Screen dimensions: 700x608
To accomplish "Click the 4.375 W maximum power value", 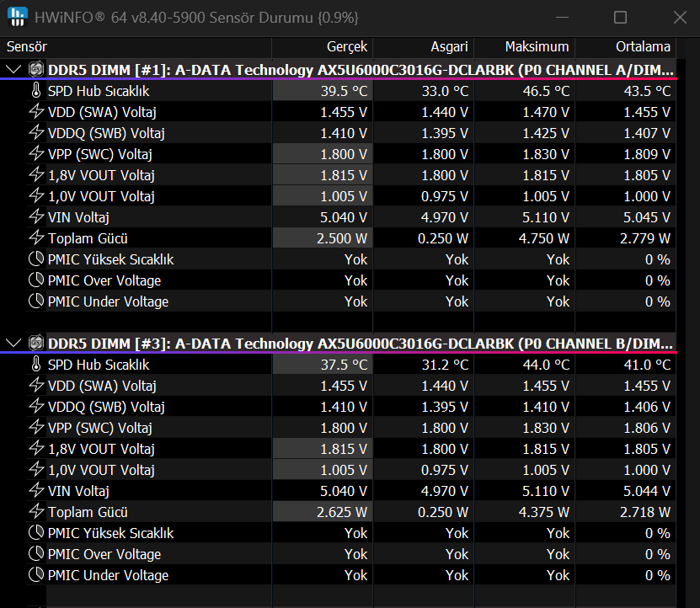I will (x=544, y=512).
